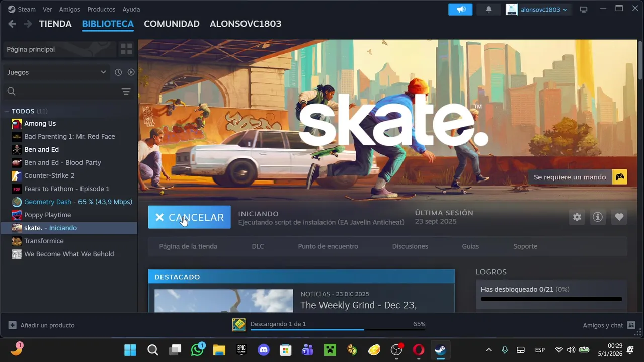Open File Explorer from the taskbar

tap(219, 350)
